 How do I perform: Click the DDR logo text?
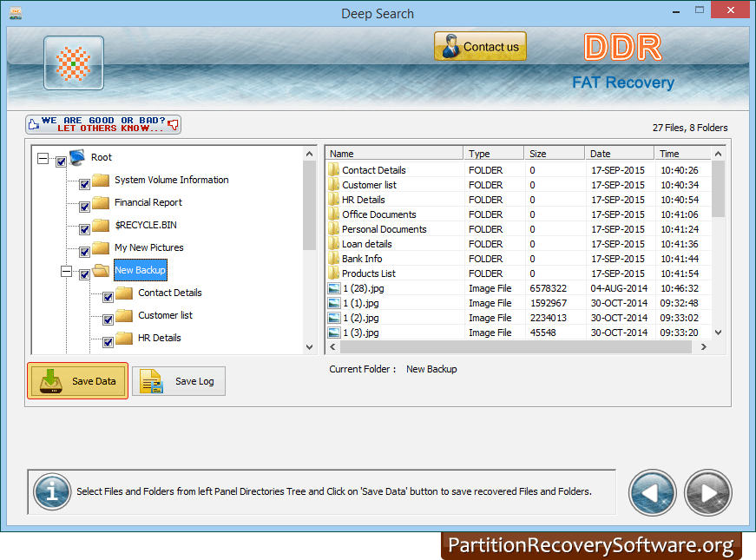click(623, 47)
